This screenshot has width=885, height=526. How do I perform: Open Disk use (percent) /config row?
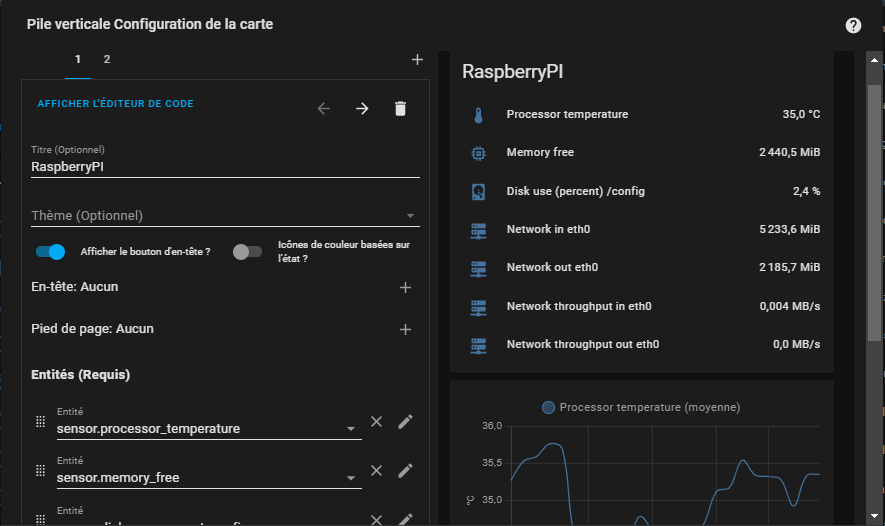642,191
